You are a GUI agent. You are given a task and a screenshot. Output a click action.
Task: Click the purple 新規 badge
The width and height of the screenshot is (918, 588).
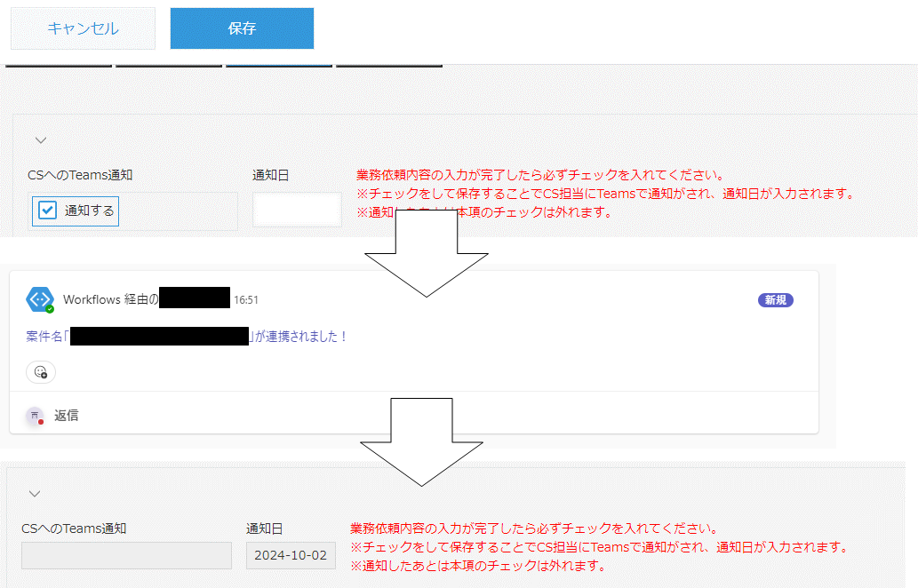click(x=775, y=300)
